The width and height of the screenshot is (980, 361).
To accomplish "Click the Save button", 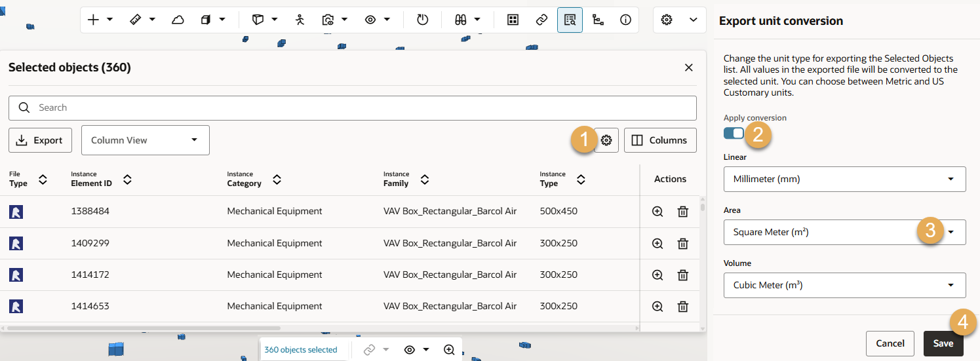I will pos(943,343).
